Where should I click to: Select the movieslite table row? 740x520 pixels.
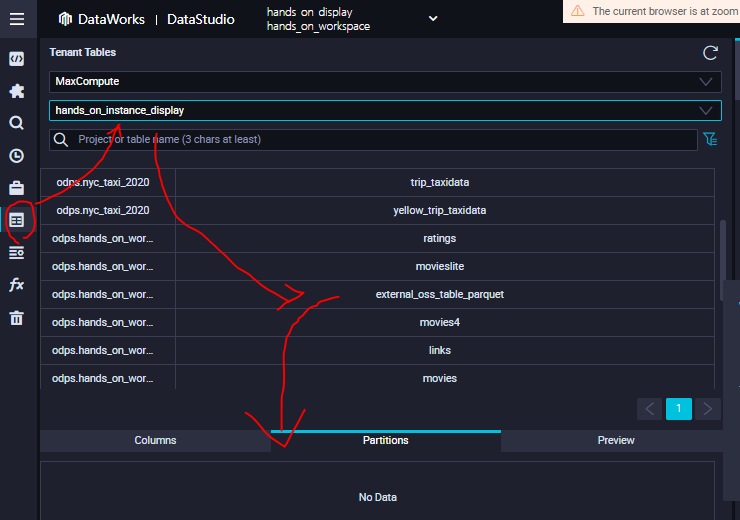(378, 267)
